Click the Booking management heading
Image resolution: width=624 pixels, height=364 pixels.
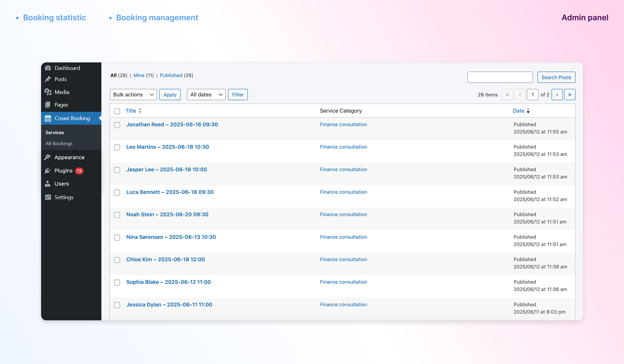(x=157, y=17)
